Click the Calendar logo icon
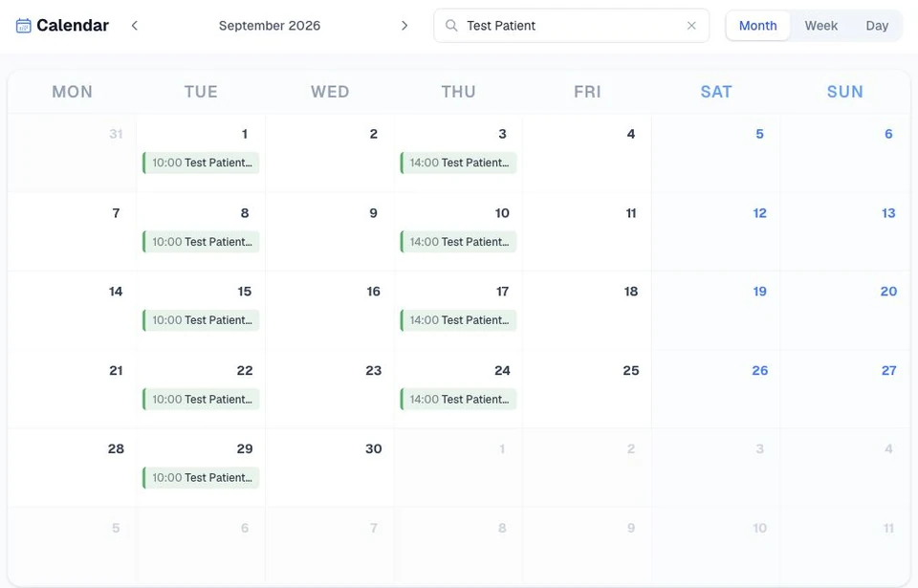Image resolution: width=918 pixels, height=588 pixels. (x=23, y=26)
